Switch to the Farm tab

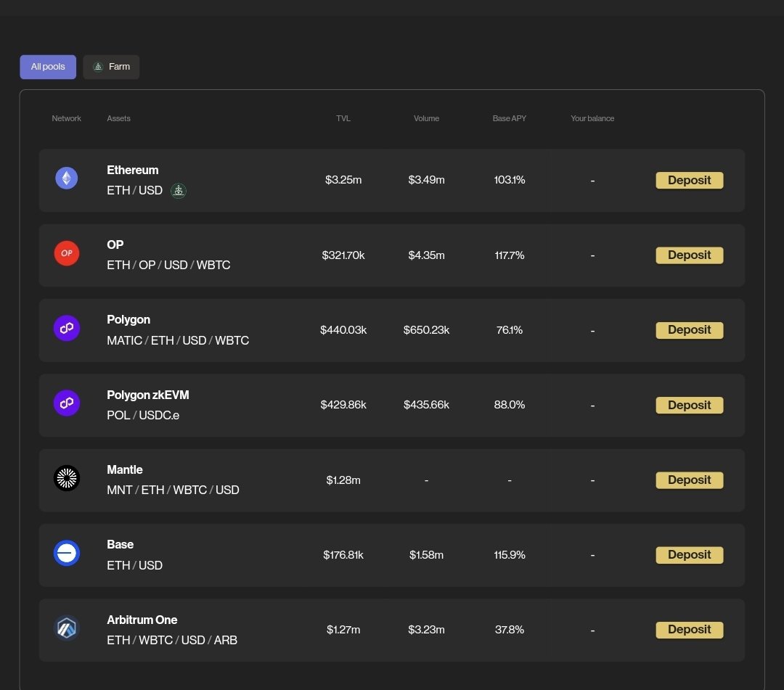[111, 67]
